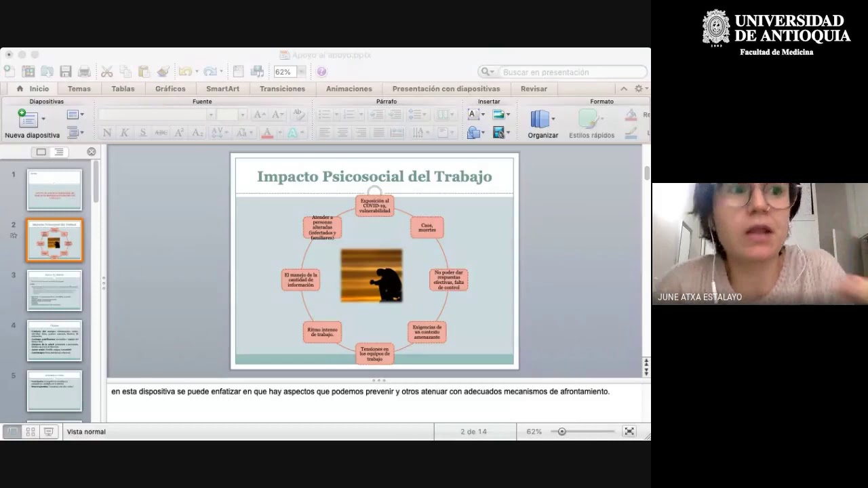Switch to the Tablas tab
Viewport: 868px width, 488px height.
point(123,89)
